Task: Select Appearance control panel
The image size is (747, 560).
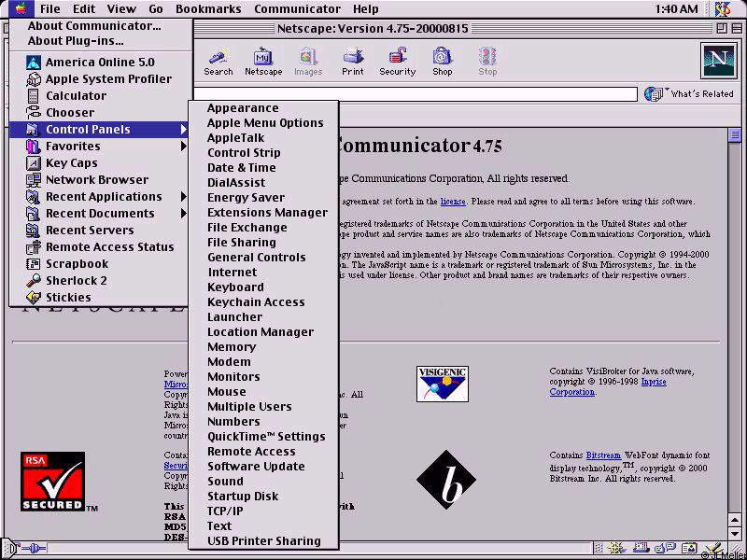Action: pos(263,108)
